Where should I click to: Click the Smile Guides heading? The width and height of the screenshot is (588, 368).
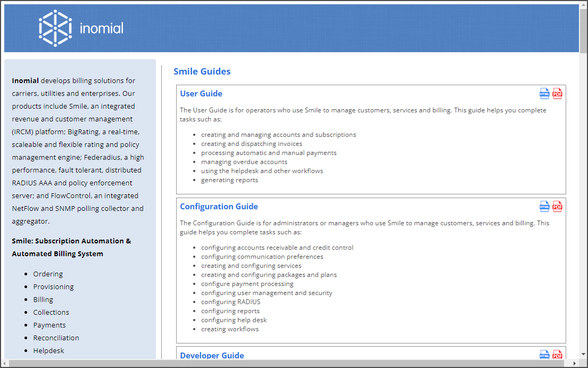[202, 71]
